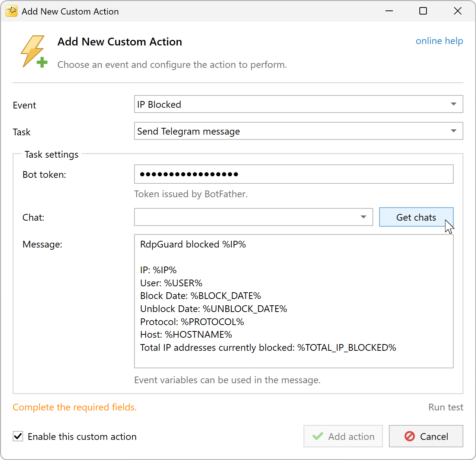Click the 'Complete the required fields.' warning text
The image size is (476, 460).
tap(74, 407)
